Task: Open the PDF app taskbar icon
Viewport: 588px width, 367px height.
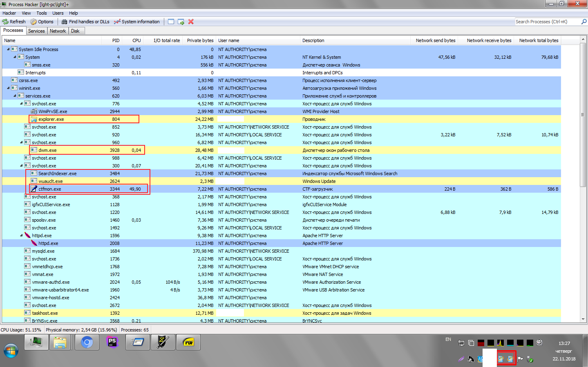Action: pyautogui.click(x=188, y=342)
